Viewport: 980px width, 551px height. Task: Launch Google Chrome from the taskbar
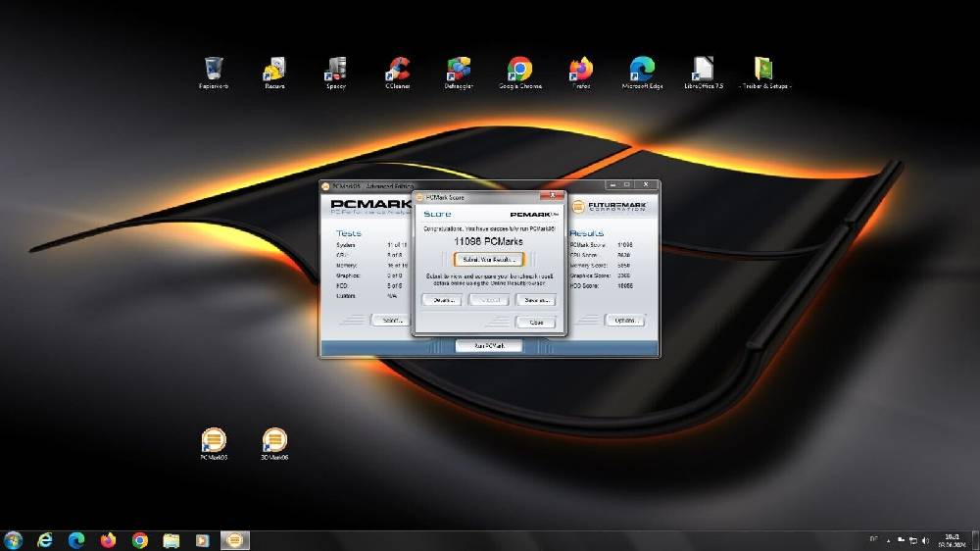click(x=140, y=540)
